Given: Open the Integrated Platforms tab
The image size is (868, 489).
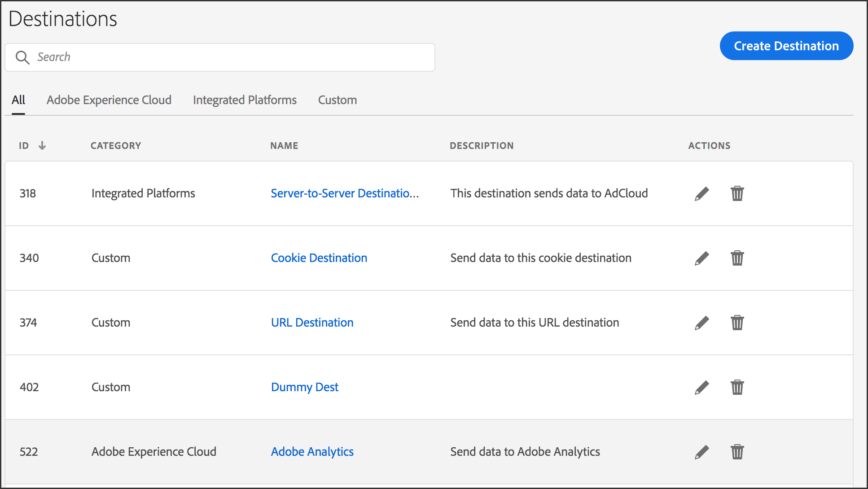Looking at the screenshot, I should pyautogui.click(x=245, y=100).
